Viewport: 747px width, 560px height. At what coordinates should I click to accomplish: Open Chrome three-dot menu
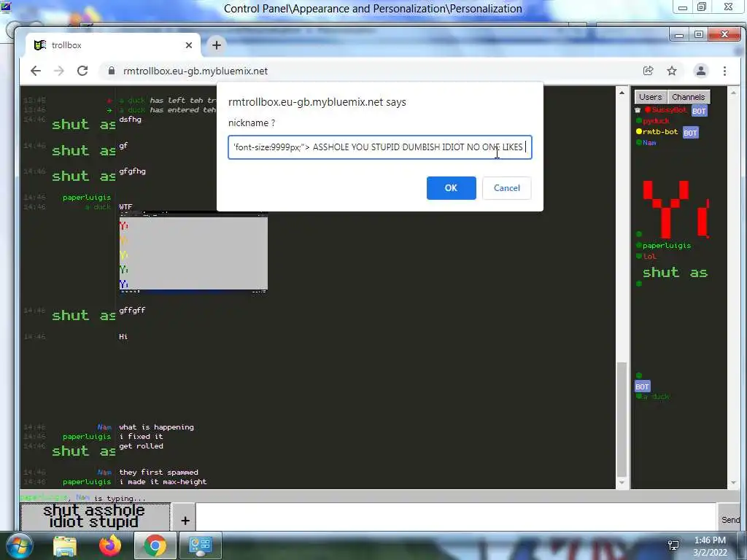pyautogui.click(x=724, y=71)
